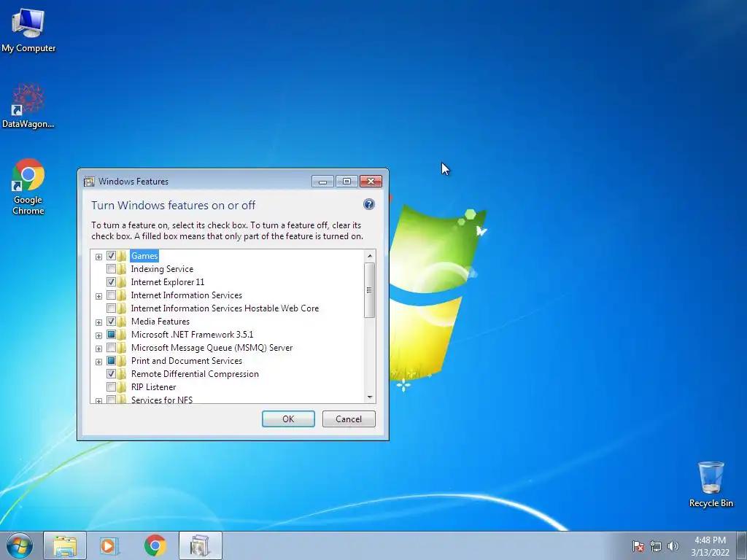The height and width of the screenshot is (560, 747).
Task: Expand the Games tree node
Action: pyautogui.click(x=98, y=257)
